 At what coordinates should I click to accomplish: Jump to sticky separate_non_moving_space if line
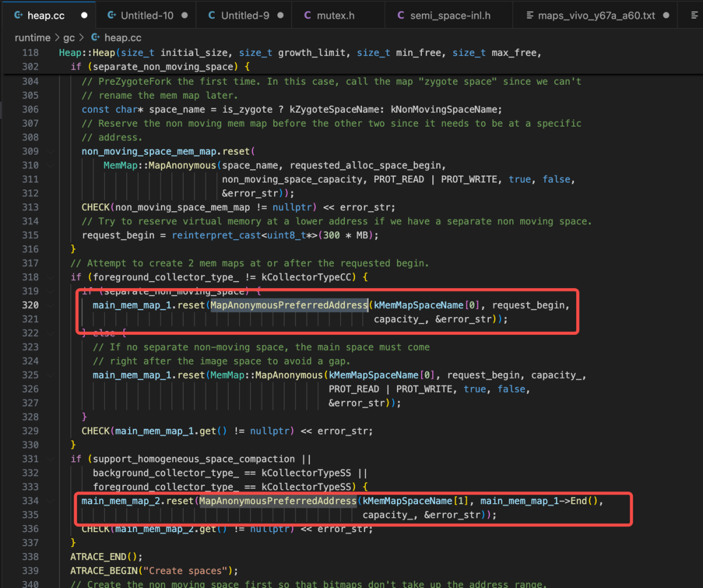(160, 67)
